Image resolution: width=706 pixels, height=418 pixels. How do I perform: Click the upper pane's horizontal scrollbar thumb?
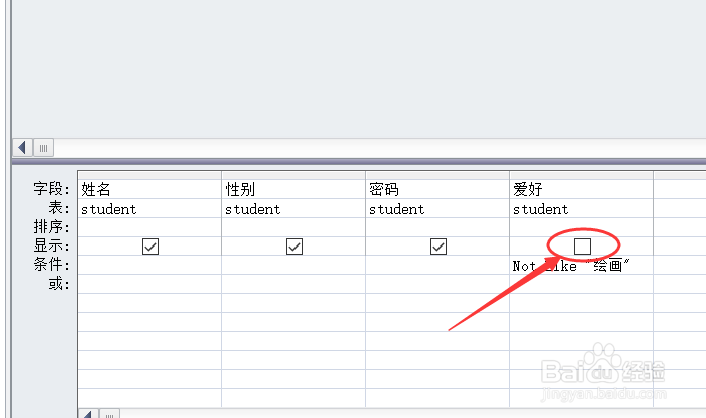(44, 148)
